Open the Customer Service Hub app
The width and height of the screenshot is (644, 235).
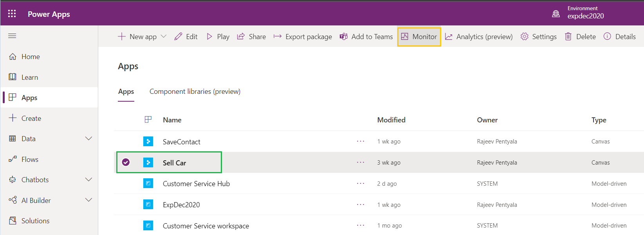pyautogui.click(x=197, y=184)
